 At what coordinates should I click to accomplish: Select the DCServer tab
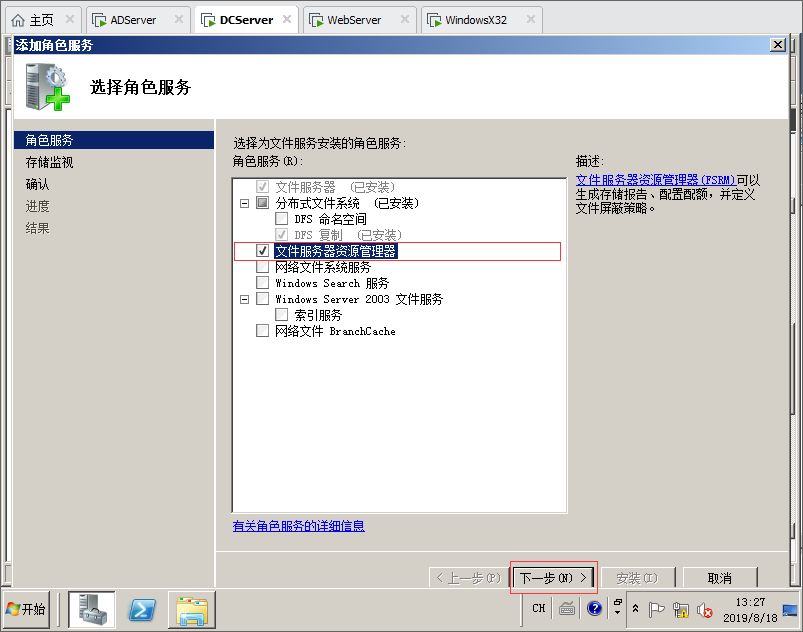tap(246, 20)
